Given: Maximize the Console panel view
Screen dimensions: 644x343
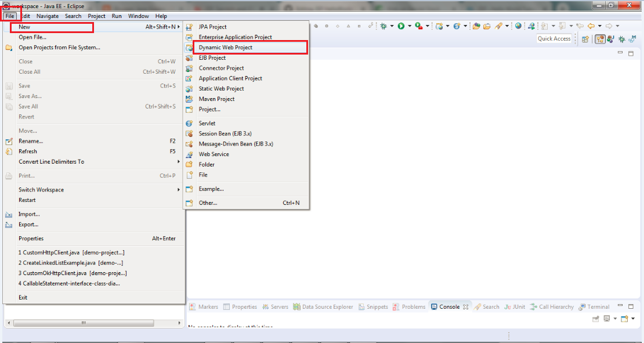Looking at the screenshot, I should [x=631, y=306].
